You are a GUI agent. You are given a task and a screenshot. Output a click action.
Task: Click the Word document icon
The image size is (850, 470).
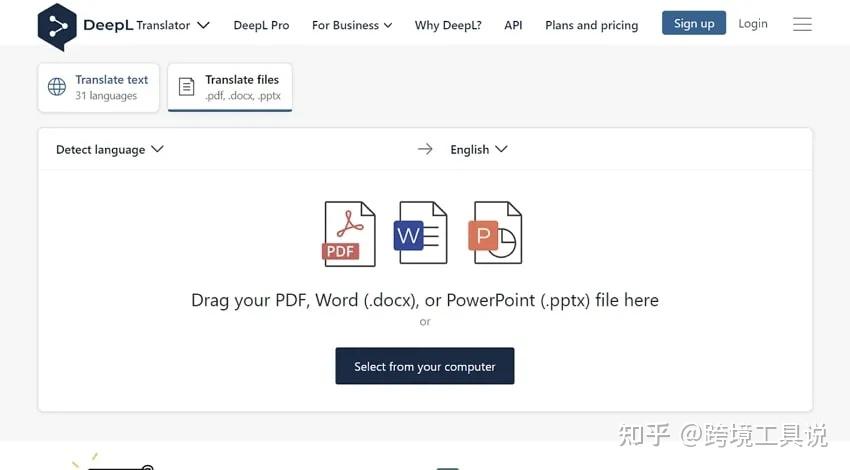(421, 233)
